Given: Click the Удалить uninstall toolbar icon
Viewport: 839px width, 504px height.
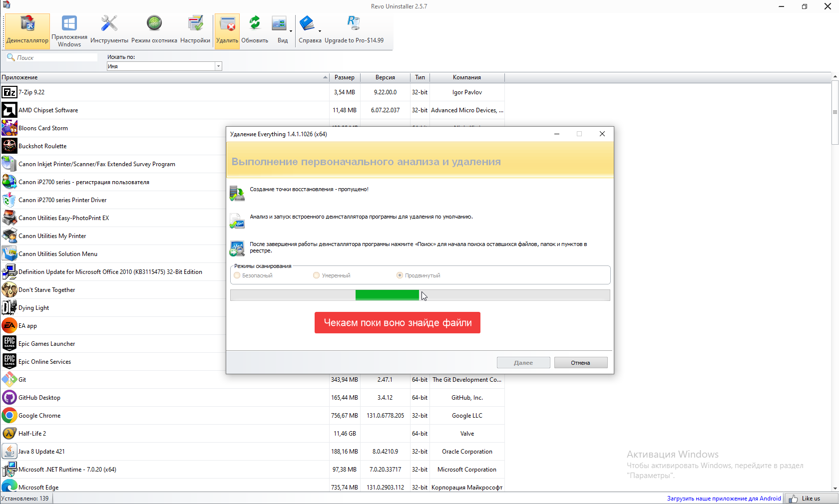Looking at the screenshot, I should click(227, 31).
